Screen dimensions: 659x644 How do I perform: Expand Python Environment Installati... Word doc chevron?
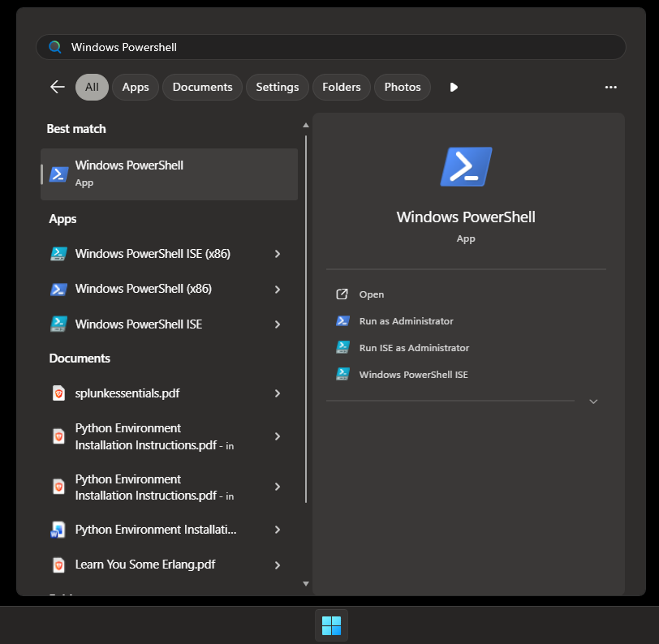[278, 530]
